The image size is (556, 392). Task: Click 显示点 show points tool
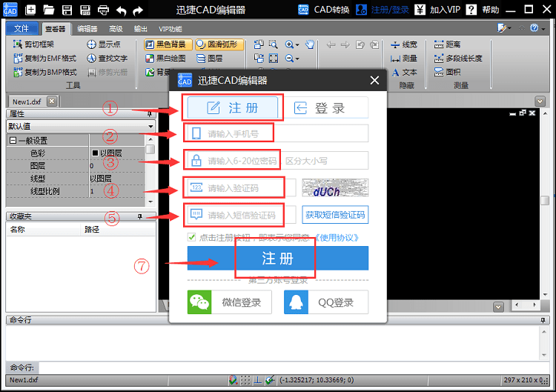click(104, 44)
